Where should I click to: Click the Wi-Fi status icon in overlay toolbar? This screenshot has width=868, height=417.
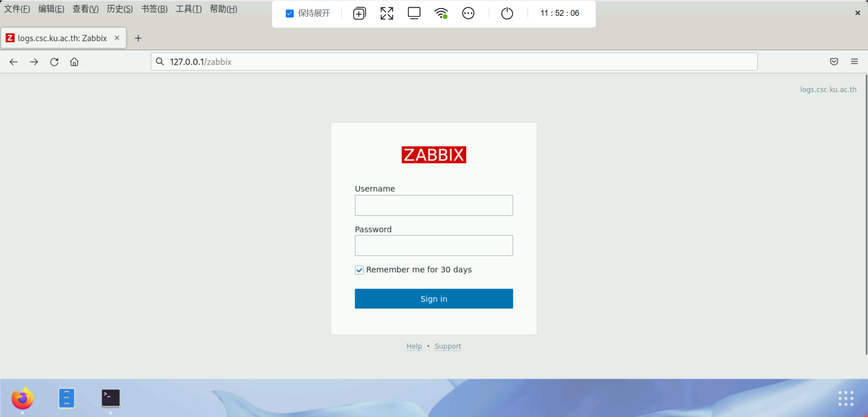coord(441,14)
